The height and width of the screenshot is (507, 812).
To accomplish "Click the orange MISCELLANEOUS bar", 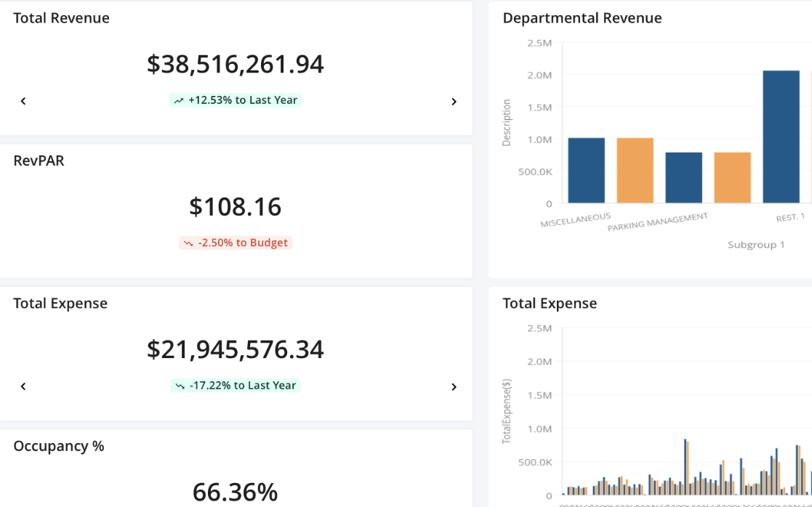I will point(635,171).
